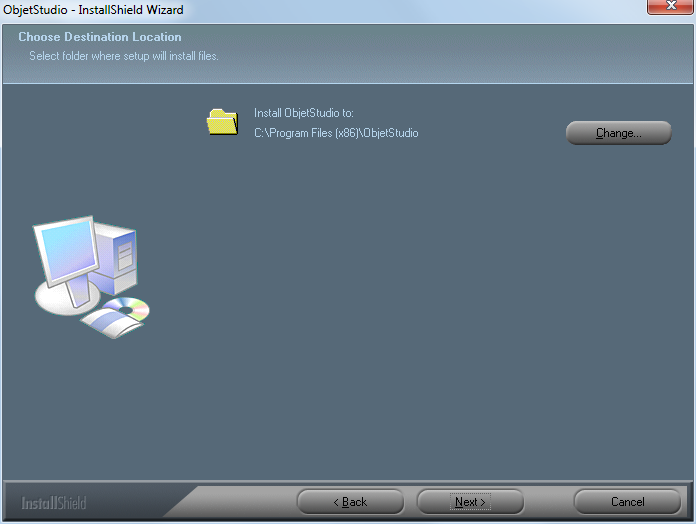
Task: Click the monitor stand base in the graphic
Action: [x=60, y=296]
